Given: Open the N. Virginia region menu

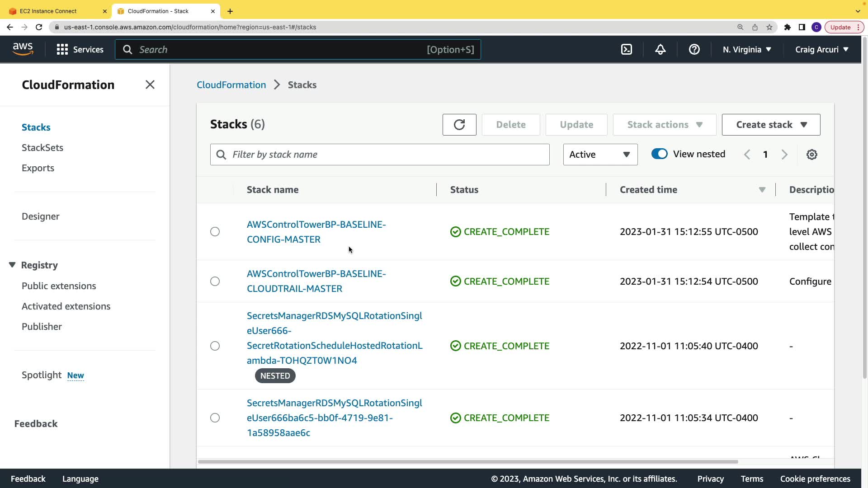Looking at the screenshot, I should 747,50.
